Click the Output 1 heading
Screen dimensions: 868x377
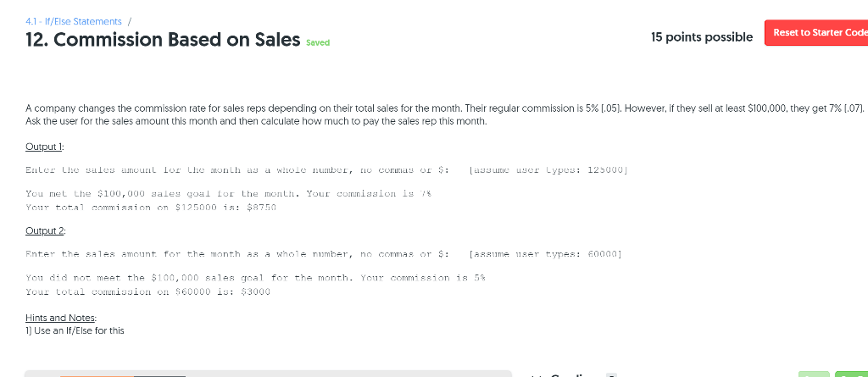point(45,146)
